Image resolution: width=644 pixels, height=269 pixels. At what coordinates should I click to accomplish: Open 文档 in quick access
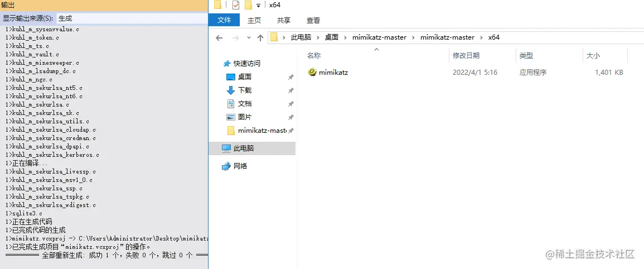245,104
